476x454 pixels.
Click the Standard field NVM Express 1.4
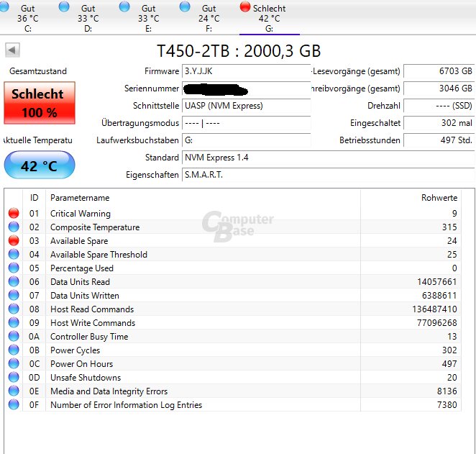coord(329,158)
